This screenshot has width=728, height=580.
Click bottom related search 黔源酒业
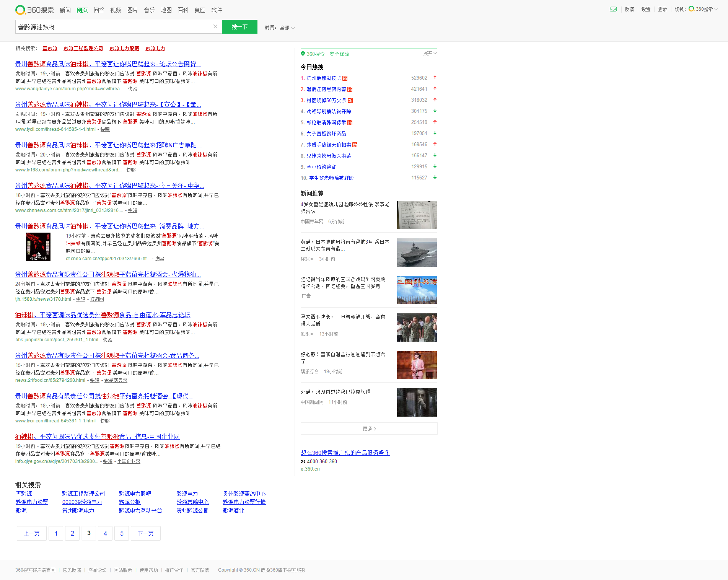233,510
